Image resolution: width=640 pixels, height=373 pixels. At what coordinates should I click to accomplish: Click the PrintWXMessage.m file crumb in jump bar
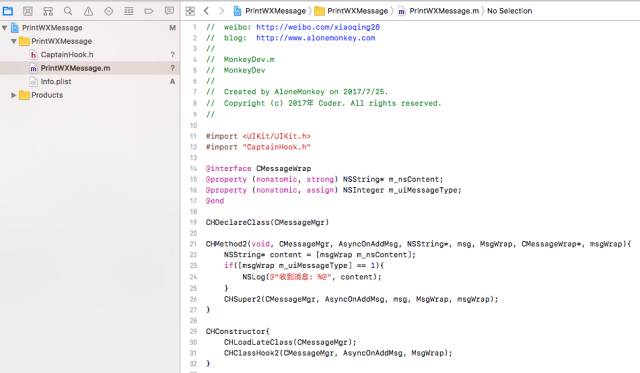tap(438, 11)
